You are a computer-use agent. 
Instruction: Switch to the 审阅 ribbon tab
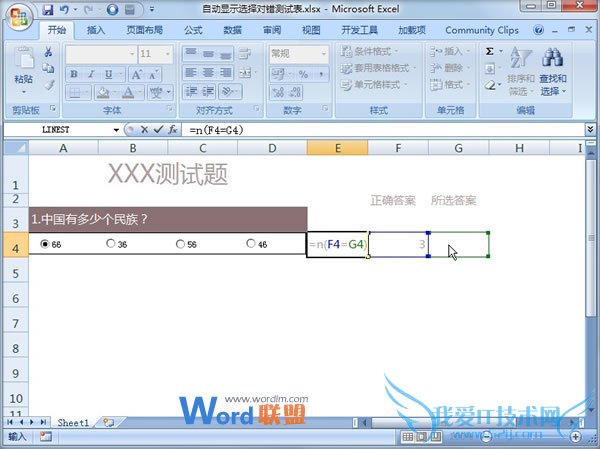coord(272,30)
